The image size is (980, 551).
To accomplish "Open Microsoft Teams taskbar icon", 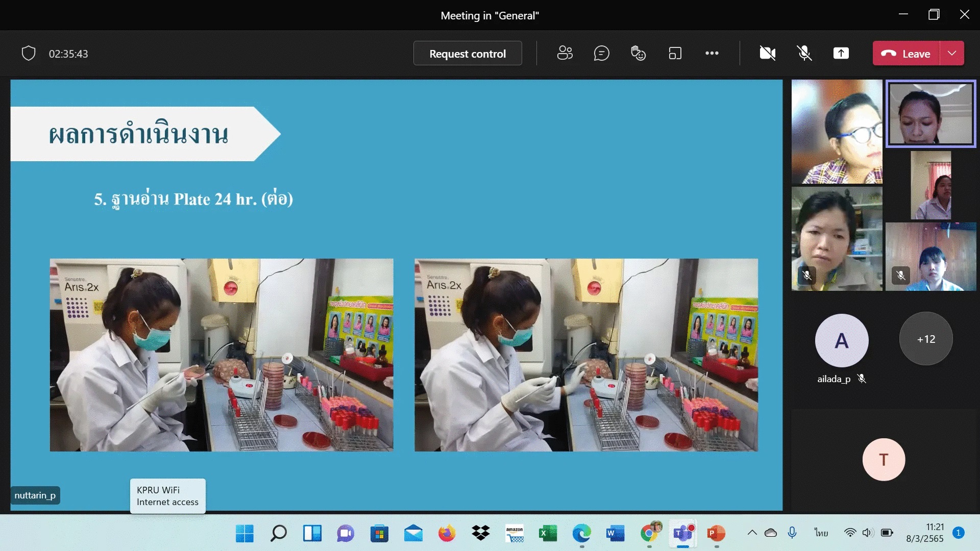I will [x=682, y=534].
